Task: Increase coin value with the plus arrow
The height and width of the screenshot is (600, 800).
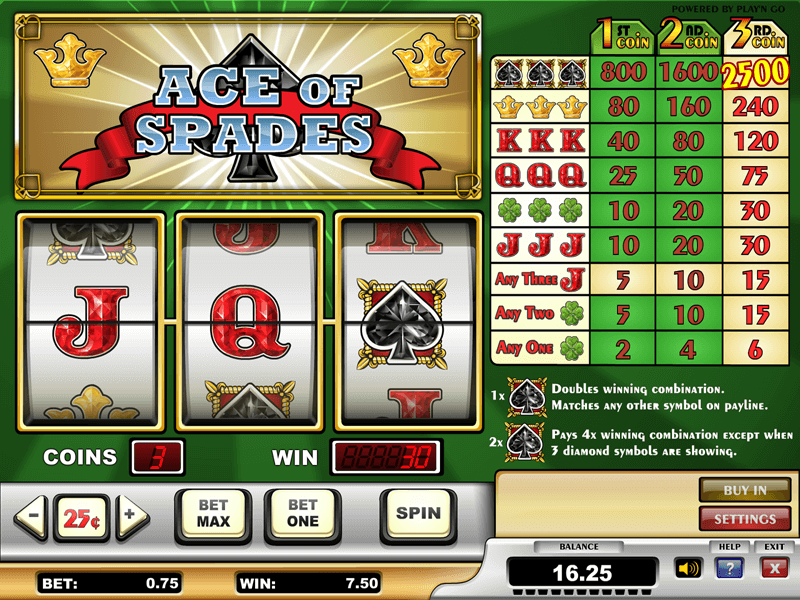Action: 132,516
